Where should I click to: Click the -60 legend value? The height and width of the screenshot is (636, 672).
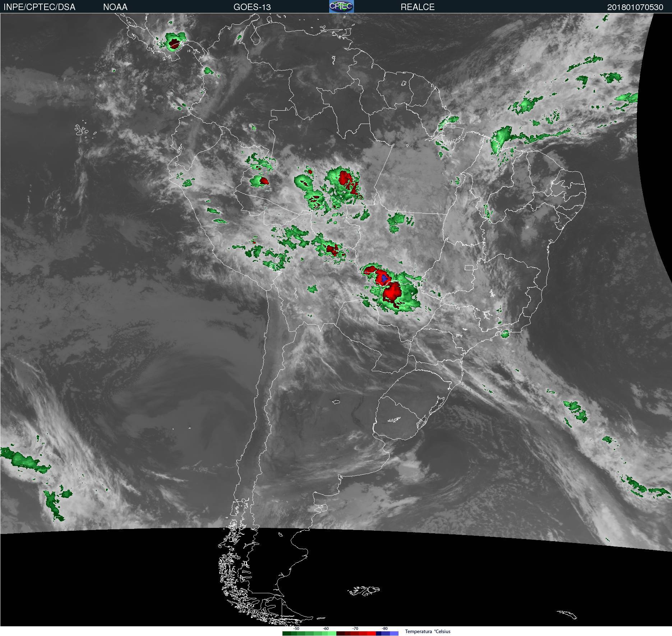point(326,628)
